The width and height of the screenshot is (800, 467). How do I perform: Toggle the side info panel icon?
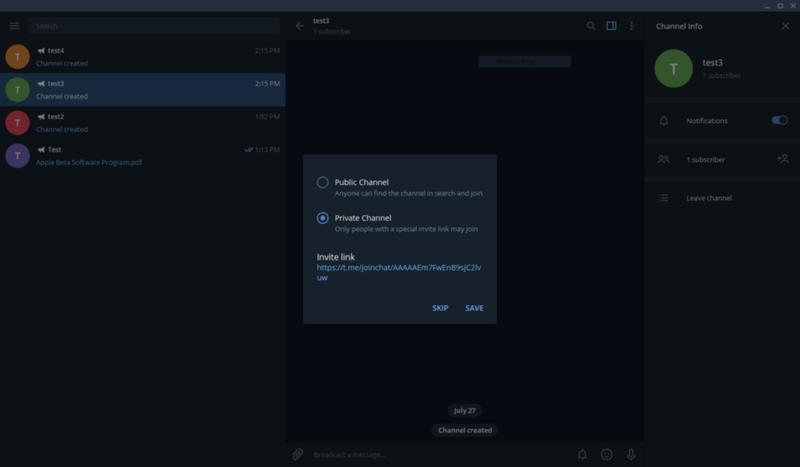pos(611,26)
